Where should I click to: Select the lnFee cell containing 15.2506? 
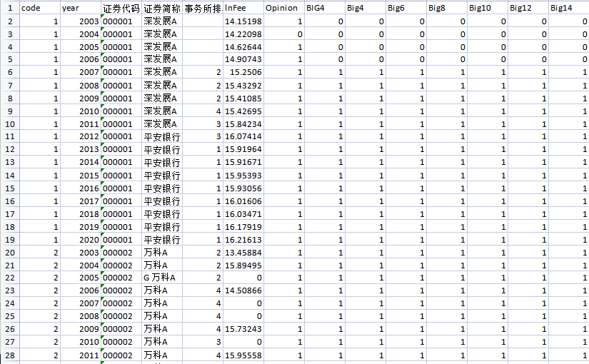pyautogui.click(x=243, y=73)
